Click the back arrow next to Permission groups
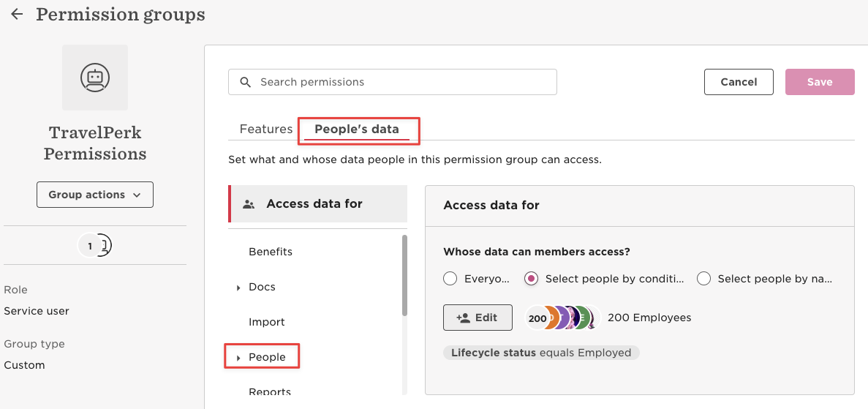Screen dimensions: 868x409 tap(17, 15)
